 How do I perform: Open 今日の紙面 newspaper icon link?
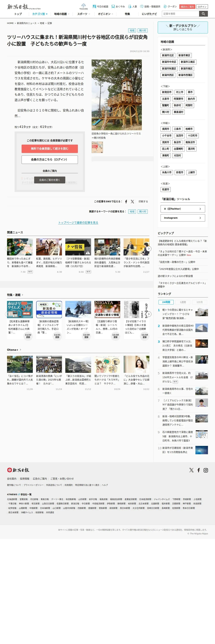click(100, 7)
